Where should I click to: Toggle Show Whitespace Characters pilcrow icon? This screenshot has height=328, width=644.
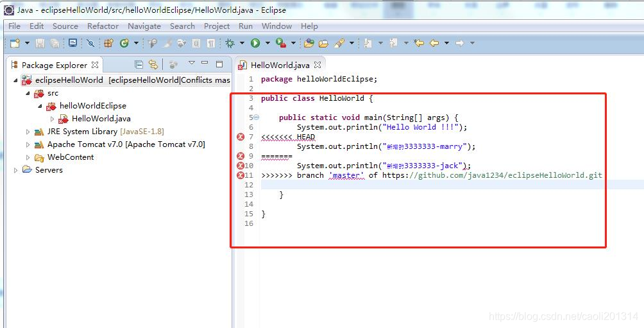pos(210,43)
